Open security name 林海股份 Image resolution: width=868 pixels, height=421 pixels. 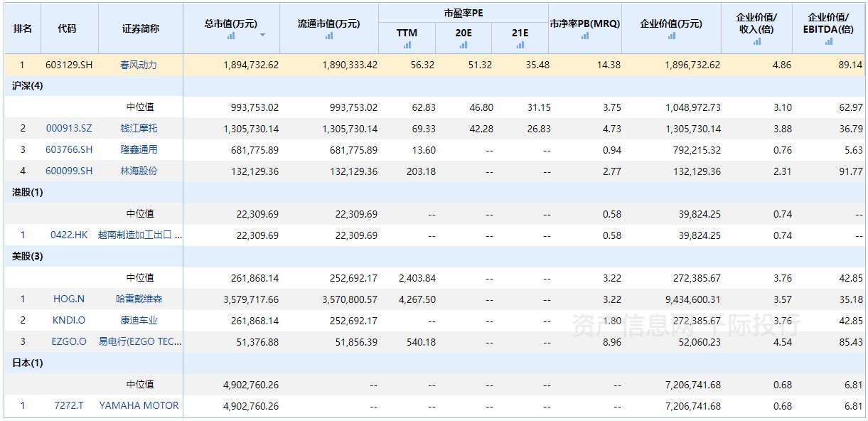(139, 171)
